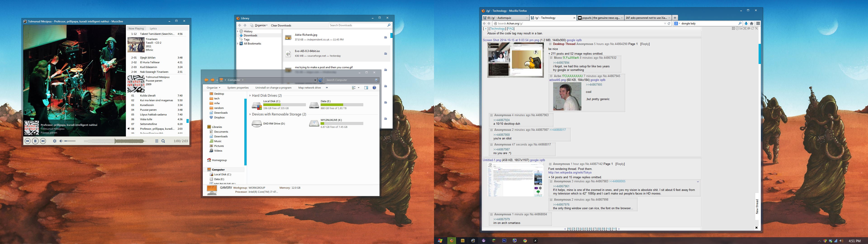Tick checkbox on Desktop Thread post
868x244 pixels.
point(550,44)
